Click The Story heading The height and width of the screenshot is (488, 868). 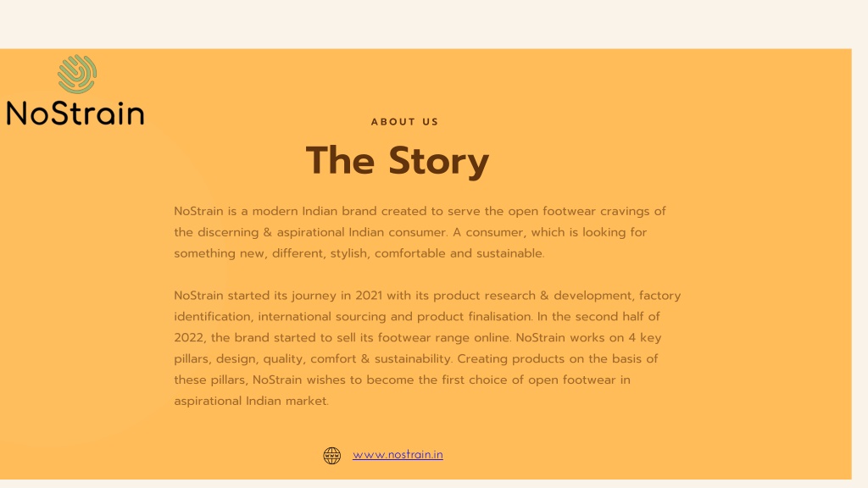398,161
